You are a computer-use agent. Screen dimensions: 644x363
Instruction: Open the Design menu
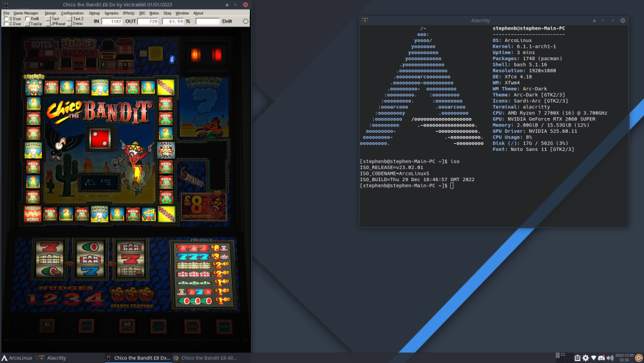[50, 13]
